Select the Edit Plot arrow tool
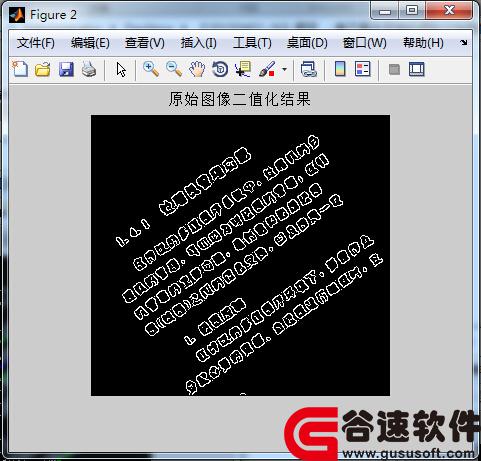481x461 pixels. point(121,70)
